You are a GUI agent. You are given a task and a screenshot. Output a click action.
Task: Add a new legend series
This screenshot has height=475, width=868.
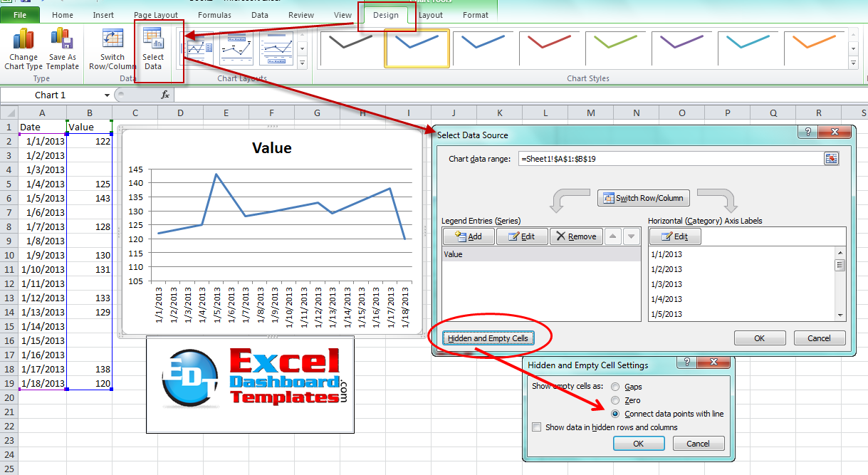(x=468, y=236)
